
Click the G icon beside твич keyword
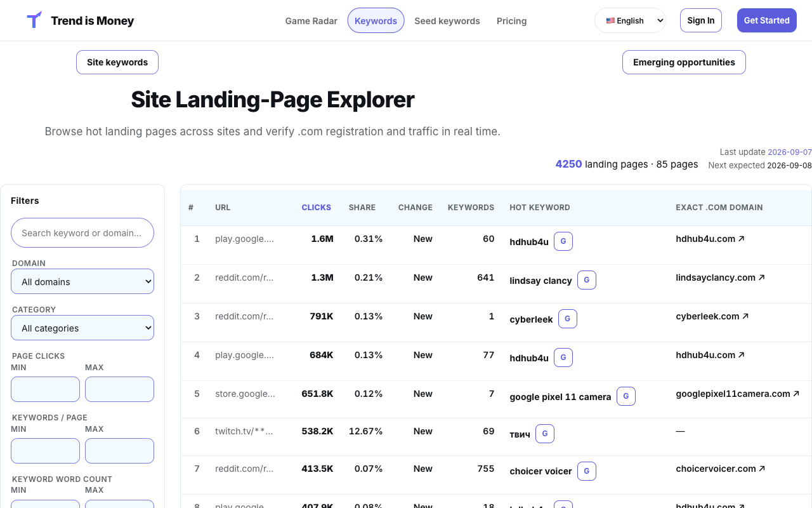pos(545,434)
